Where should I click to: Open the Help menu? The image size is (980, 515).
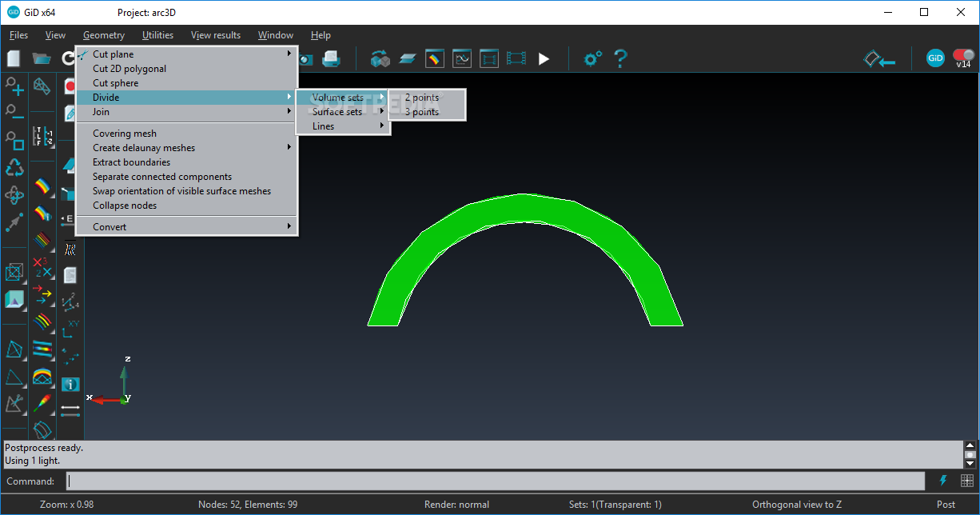321,35
